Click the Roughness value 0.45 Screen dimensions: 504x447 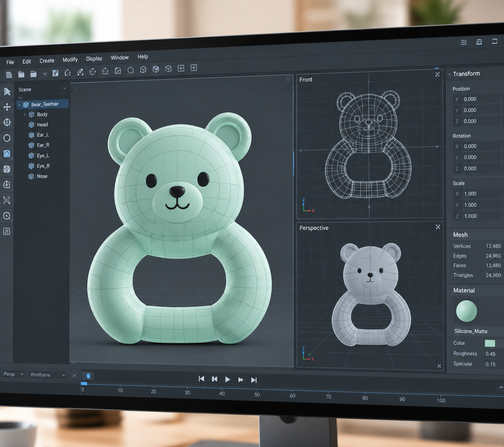[490, 354]
